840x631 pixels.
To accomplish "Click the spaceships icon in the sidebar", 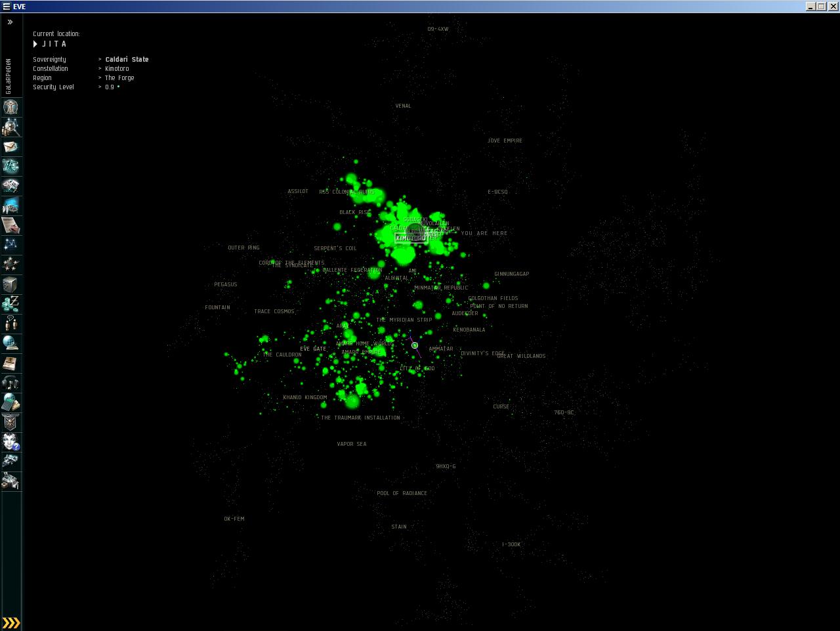I will click(10, 462).
